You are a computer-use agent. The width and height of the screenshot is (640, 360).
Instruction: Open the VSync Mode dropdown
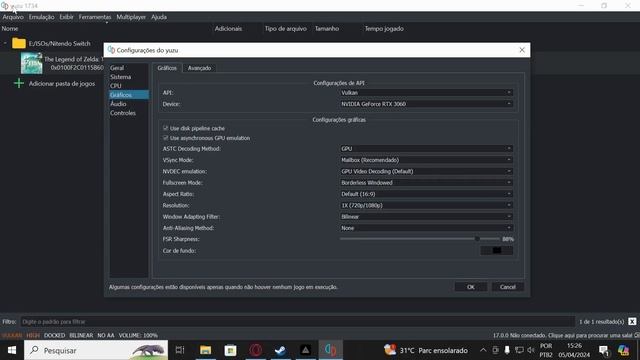tap(426, 160)
